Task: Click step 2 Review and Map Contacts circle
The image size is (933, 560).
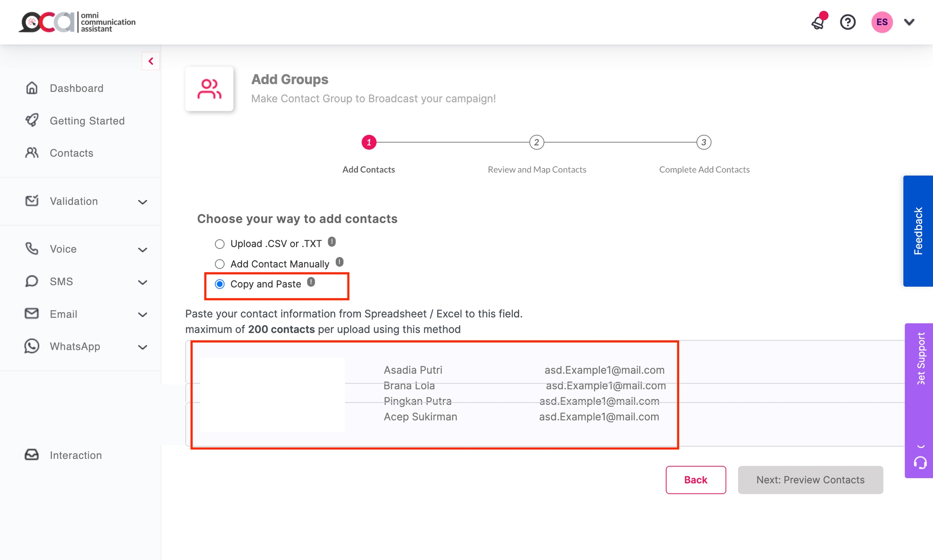Action: tap(536, 142)
